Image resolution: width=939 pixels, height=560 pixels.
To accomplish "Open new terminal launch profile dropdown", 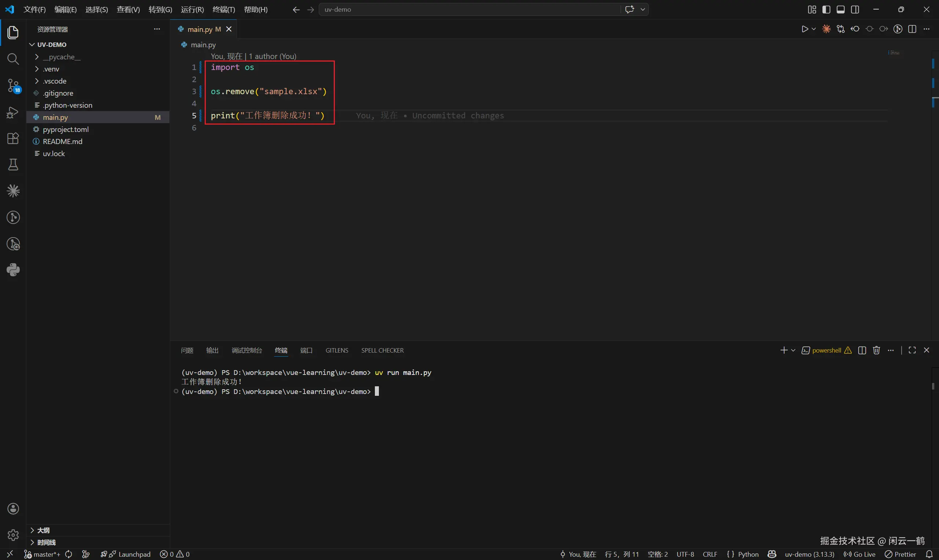I will 793,350.
